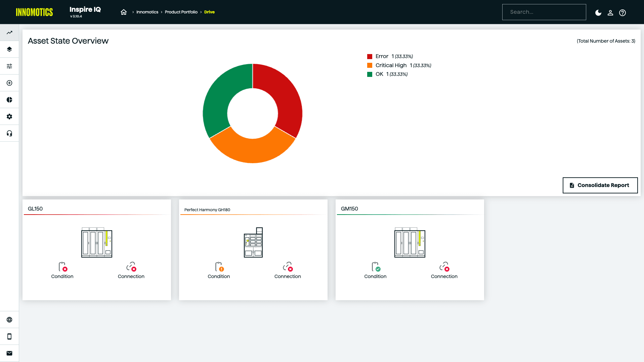Screen dimensions: 644x362
Task: Open the tuning sliders sidebar icon
Action: [9, 66]
